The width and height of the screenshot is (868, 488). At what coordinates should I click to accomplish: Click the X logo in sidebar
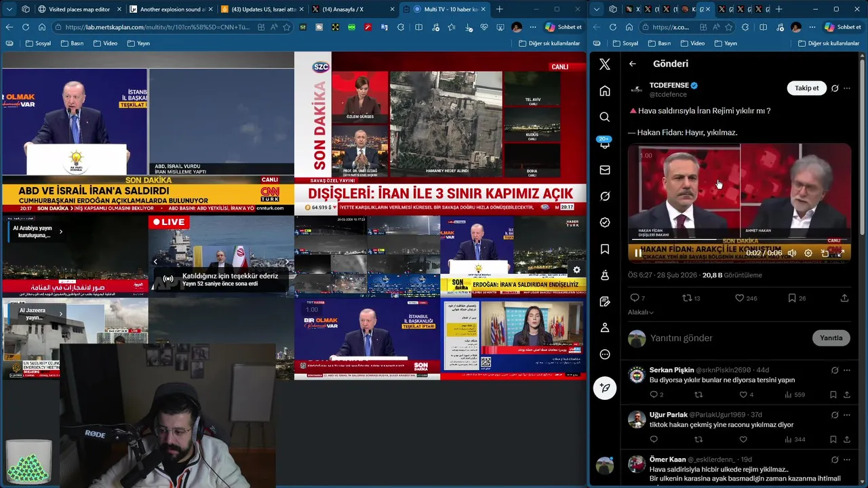pyautogui.click(x=605, y=64)
